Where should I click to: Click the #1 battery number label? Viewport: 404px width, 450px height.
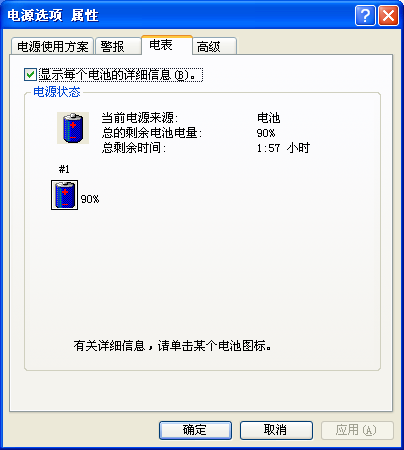64,169
